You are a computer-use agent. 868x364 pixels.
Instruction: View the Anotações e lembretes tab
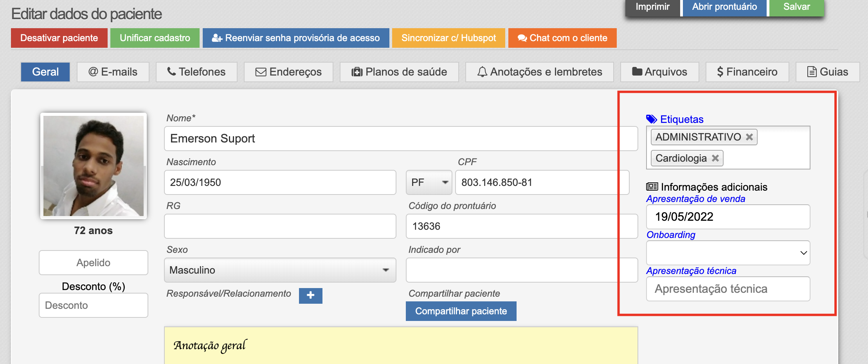[x=540, y=72]
